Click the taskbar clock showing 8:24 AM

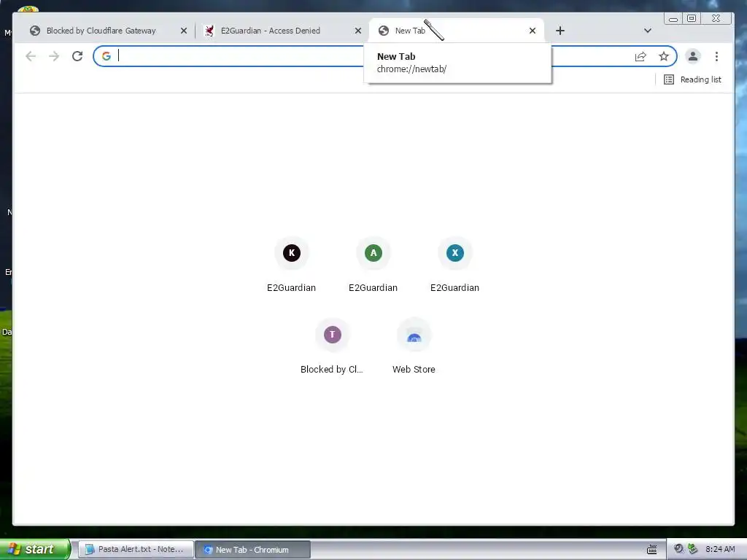[x=720, y=549]
